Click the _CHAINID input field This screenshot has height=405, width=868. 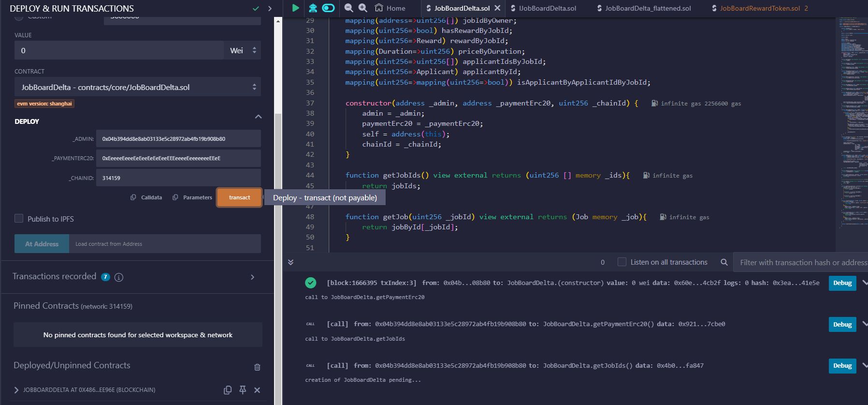pyautogui.click(x=178, y=178)
